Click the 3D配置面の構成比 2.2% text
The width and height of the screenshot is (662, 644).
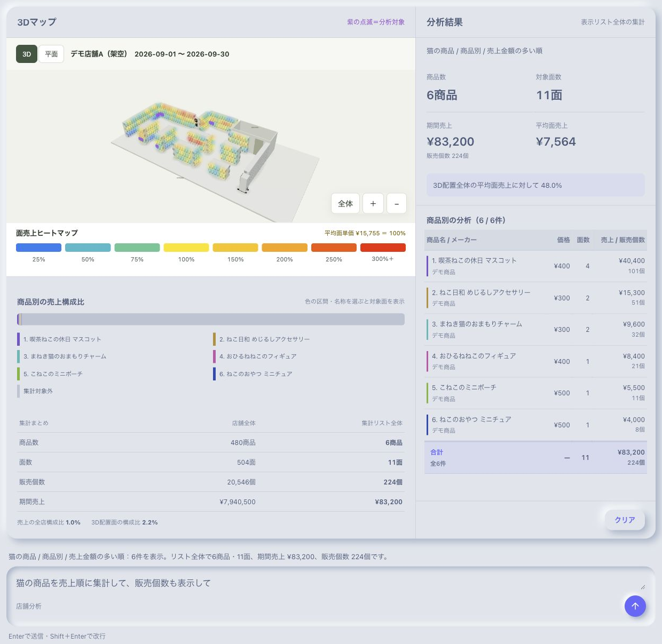tap(124, 522)
